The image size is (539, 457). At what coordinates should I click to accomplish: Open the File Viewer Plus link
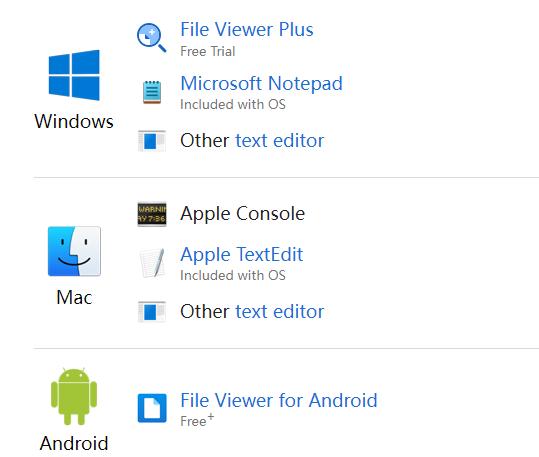(247, 29)
